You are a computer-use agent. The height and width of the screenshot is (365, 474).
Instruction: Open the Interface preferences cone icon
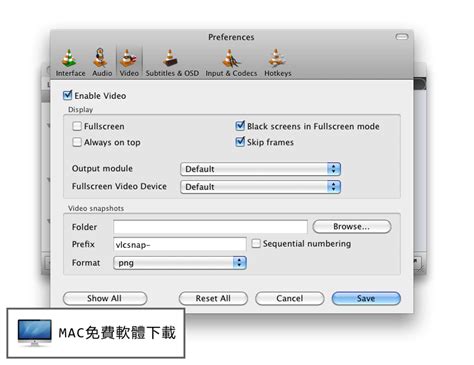tap(70, 58)
